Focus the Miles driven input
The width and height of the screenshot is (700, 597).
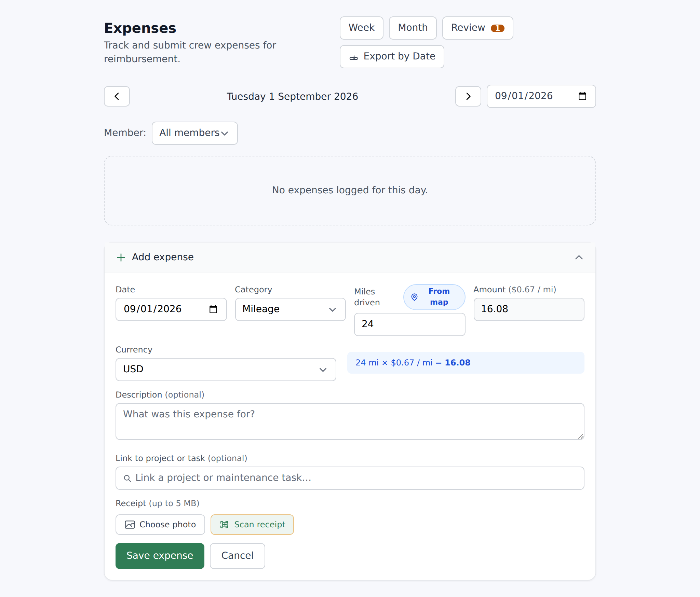point(409,324)
